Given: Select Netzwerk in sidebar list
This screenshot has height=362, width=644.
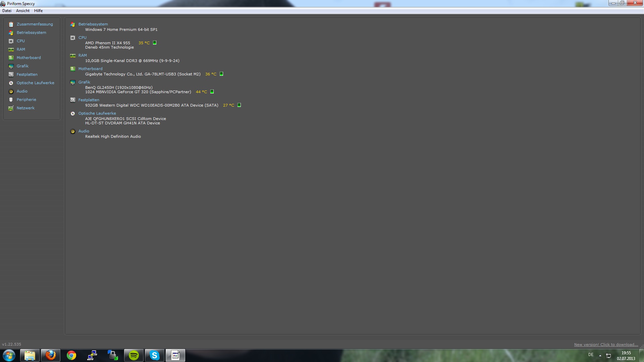Looking at the screenshot, I should coord(25,108).
